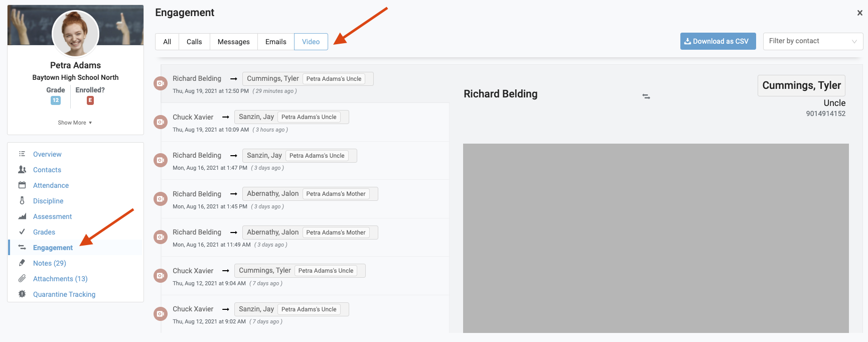
Task: Click the Attachments paperclip icon
Action: tap(22, 278)
